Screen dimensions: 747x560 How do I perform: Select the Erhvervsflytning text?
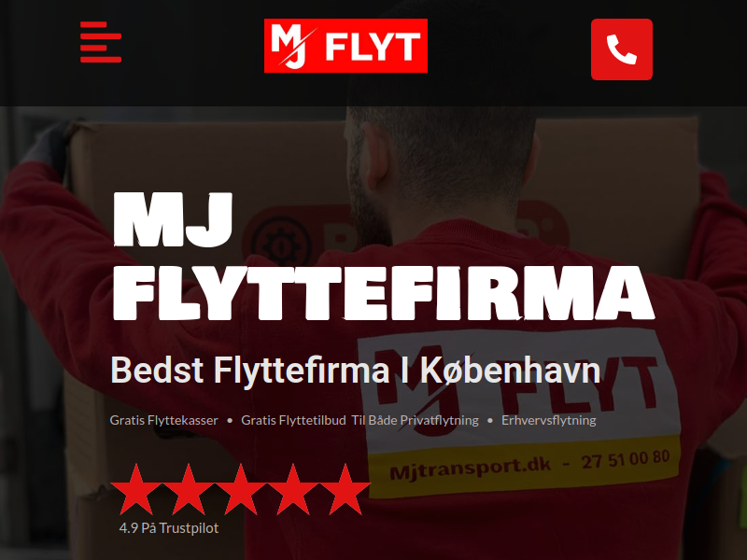pyautogui.click(x=549, y=421)
